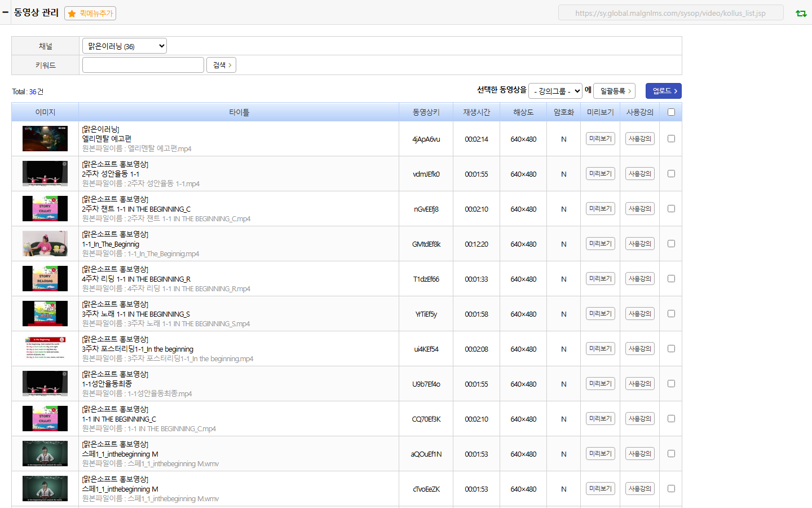
Task: Select checkbox for 2주차 성안율동 1-1 row
Action: (x=671, y=173)
